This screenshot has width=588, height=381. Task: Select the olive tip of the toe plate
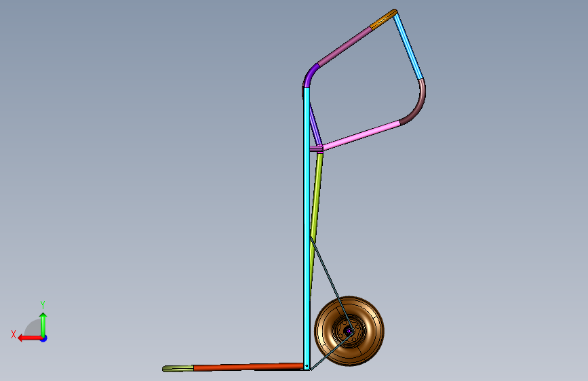point(178,369)
